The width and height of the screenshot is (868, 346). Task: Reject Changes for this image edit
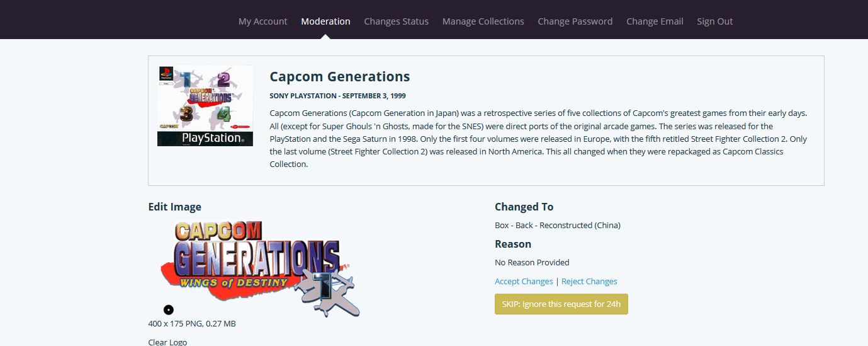pos(589,282)
